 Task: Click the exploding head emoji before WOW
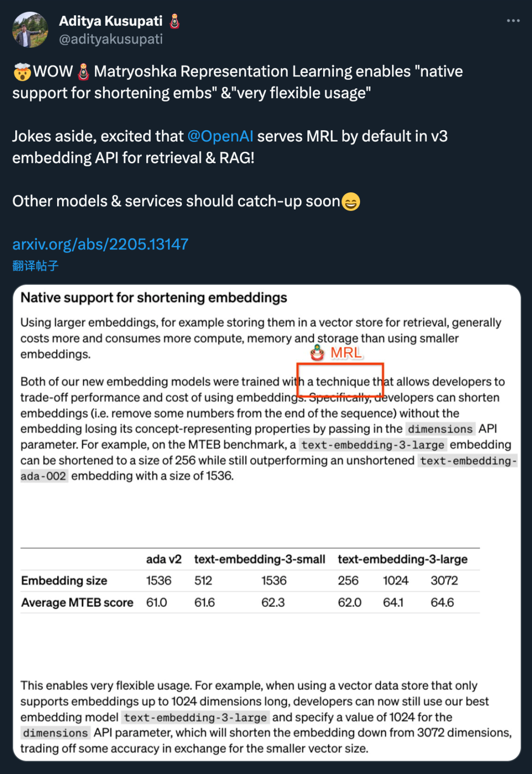coord(22,72)
